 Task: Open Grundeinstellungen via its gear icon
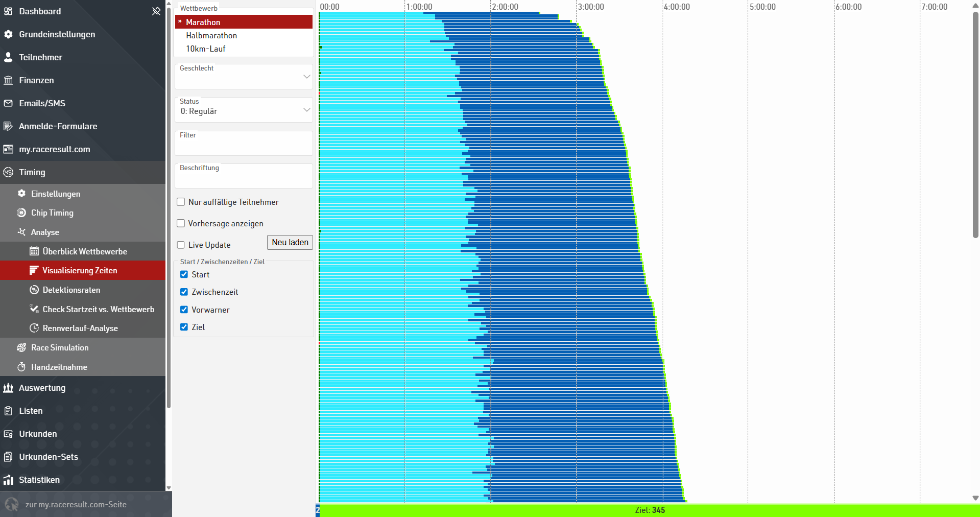click(8, 34)
